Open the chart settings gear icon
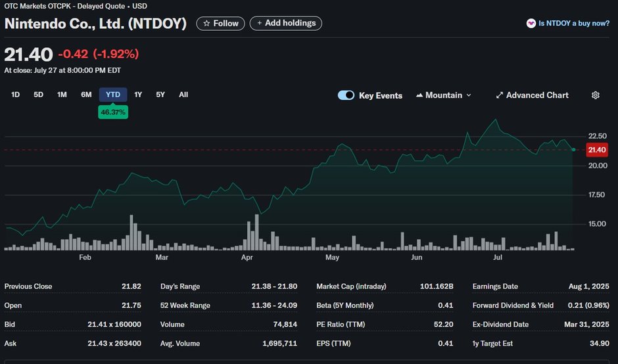 (596, 95)
